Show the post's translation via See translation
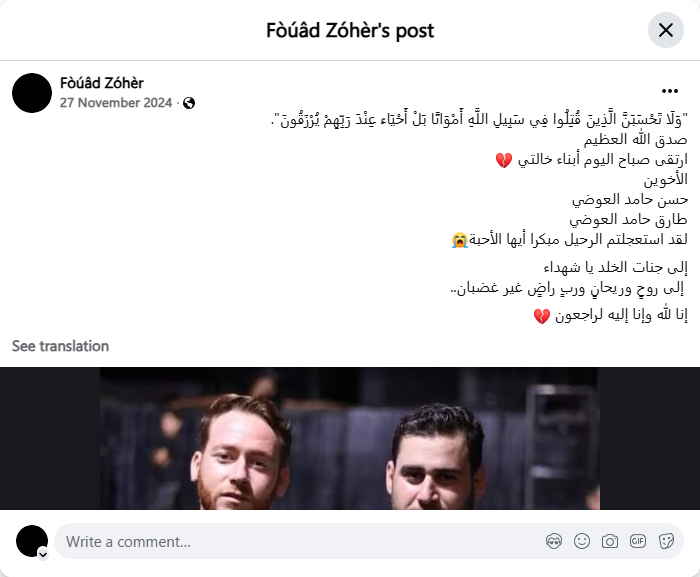This screenshot has width=700, height=577. coord(60,346)
